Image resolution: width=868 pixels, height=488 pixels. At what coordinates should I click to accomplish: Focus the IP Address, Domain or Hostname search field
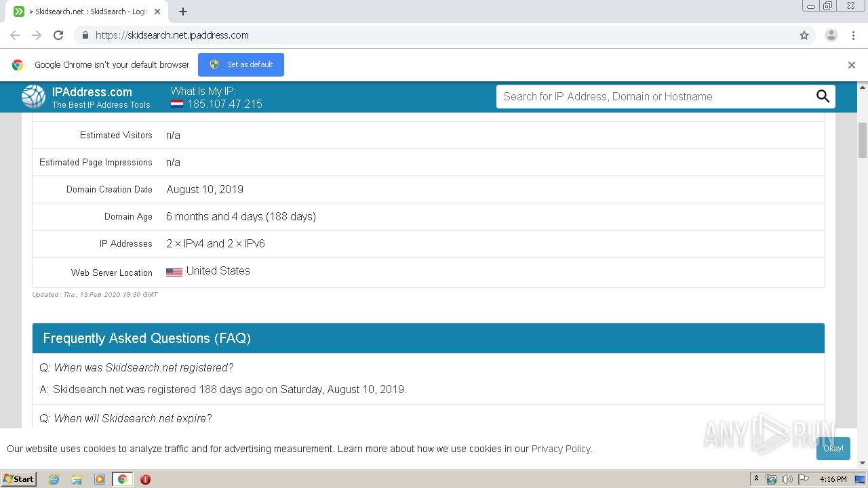pyautogui.click(x=654, y=96)
